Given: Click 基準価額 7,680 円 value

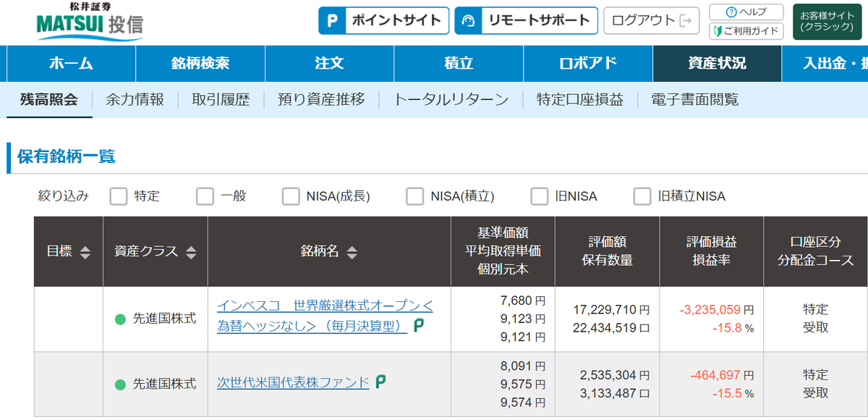Looking at the screenshot, I should [522, 301].
